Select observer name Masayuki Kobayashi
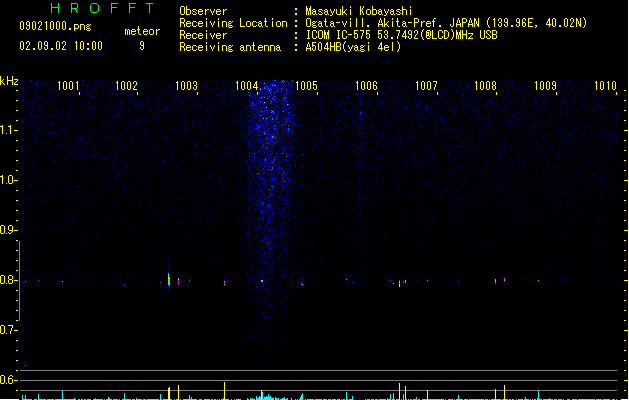 click(x=359, y=11)
